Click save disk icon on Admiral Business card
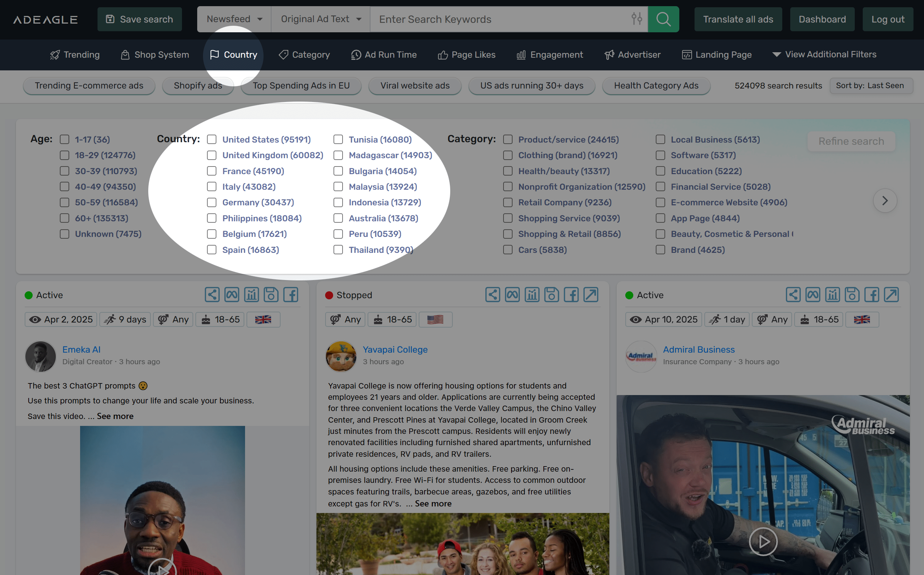Screen dimensions: 924x575 (x=852, y=295)
